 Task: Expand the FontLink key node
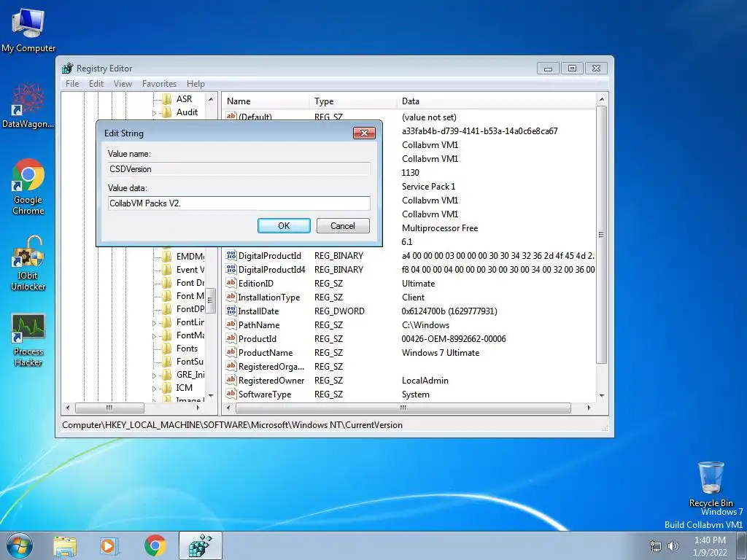pos(154,323)
